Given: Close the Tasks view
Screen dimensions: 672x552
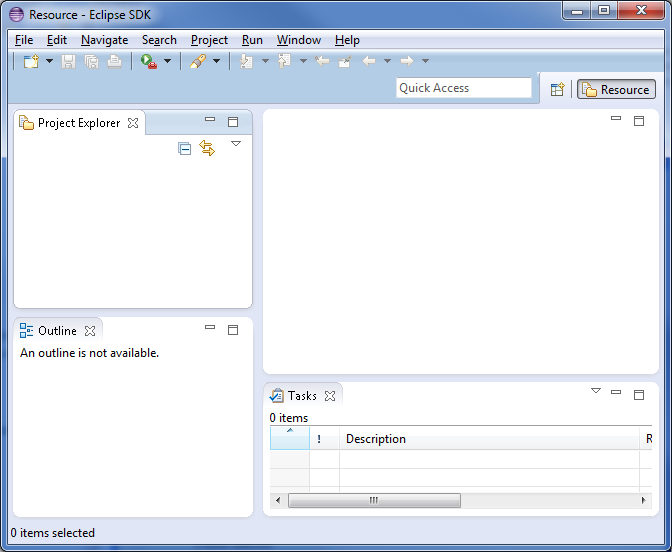Looking at the screenshot, I should click(x=330, y=396).
